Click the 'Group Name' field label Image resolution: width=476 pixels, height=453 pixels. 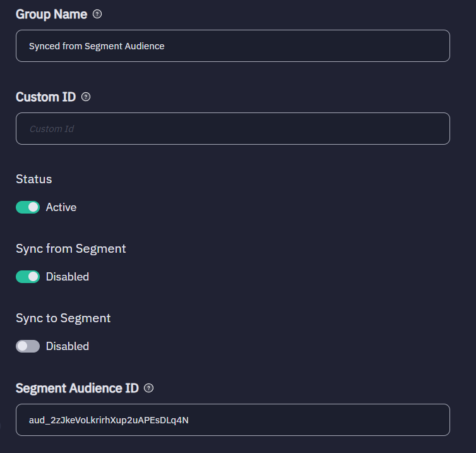52,14
